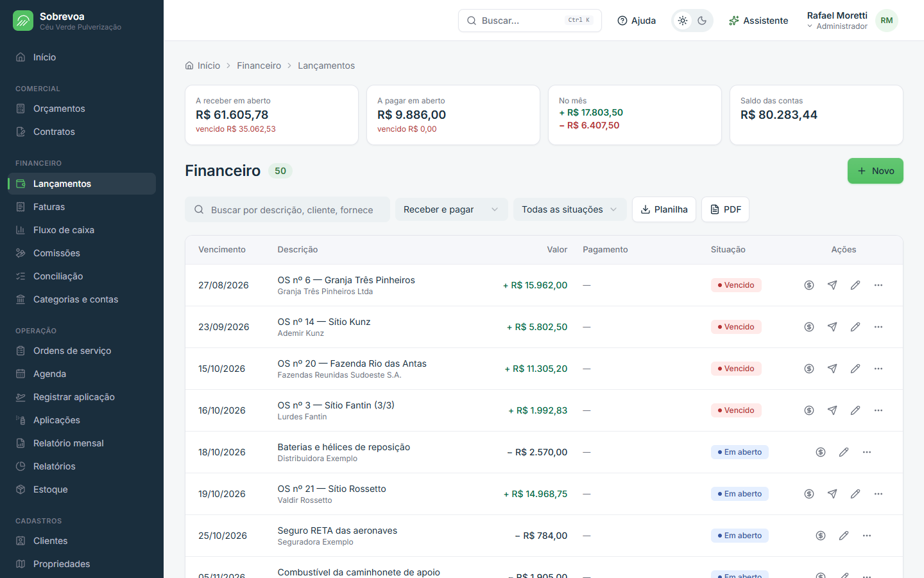Open more actions for OS nº 6 row
Viewport: 924px width, 578px height.
878,285
